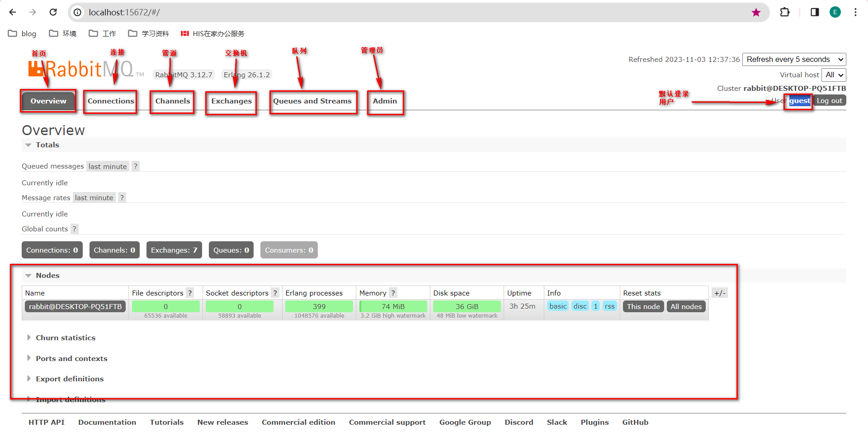Open the Virtual host dropdown
This screenshot has height=441, width=868.
pos(834,75)
